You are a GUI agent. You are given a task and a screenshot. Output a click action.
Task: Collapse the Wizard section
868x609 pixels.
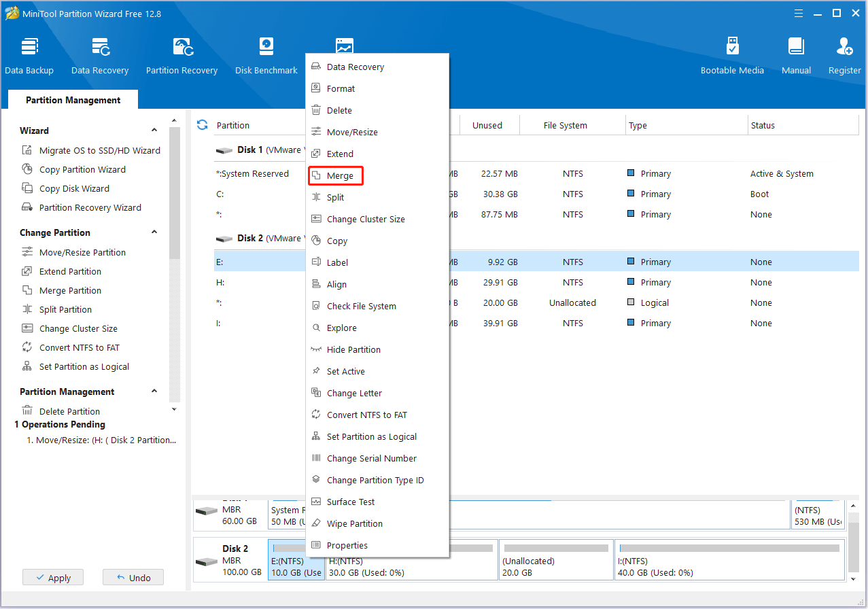154,130
